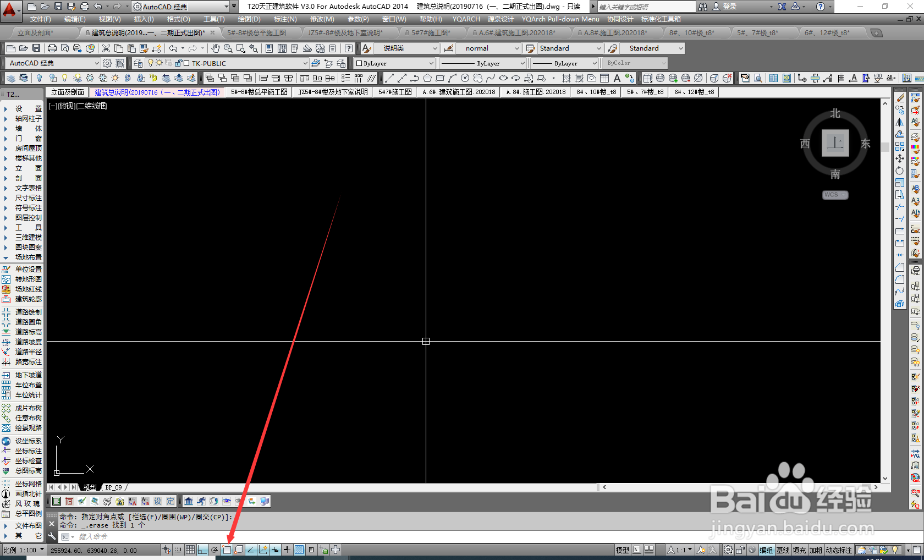The image size is (924, 560).
Task: Click the Undo arrow in the standard toolbar
Action: point(173,48)
